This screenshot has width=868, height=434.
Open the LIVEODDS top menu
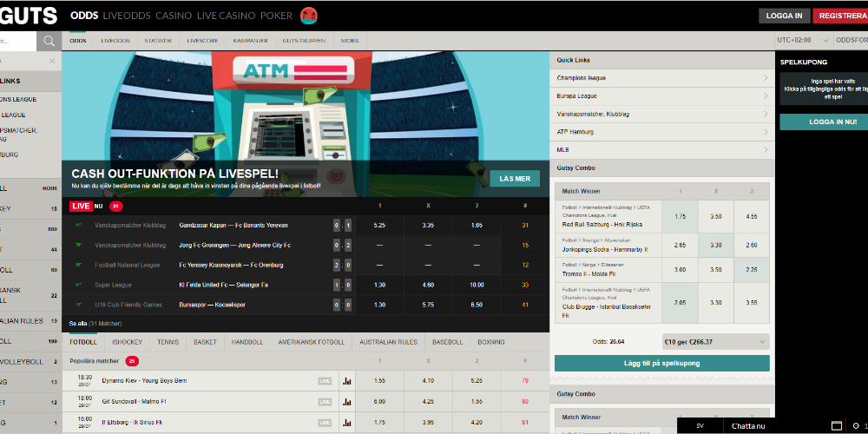tap(127, 16)
